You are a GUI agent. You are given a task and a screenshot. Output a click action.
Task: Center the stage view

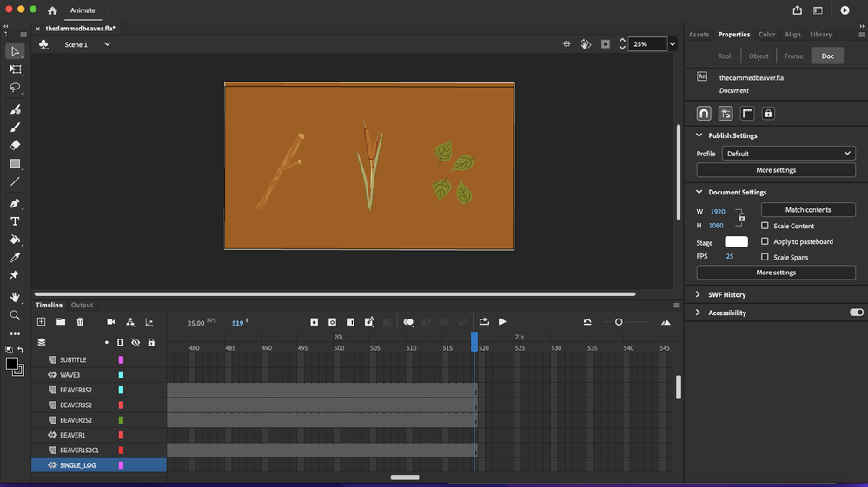(x=567, y=44)
